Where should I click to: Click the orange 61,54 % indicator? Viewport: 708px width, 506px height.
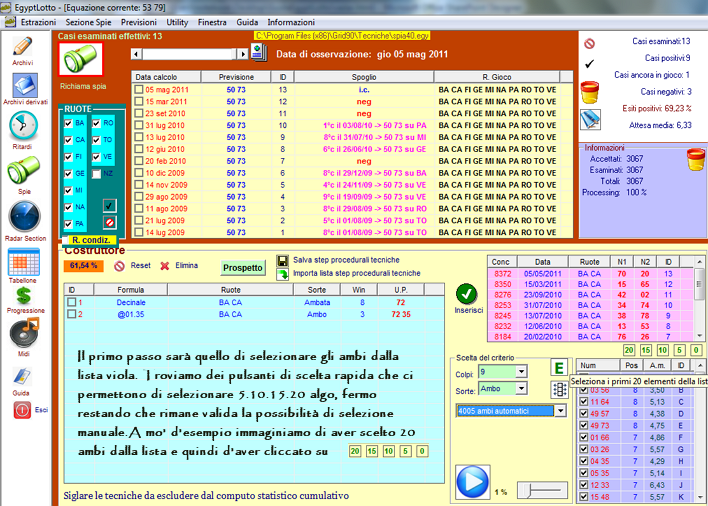tap(84, 266)
